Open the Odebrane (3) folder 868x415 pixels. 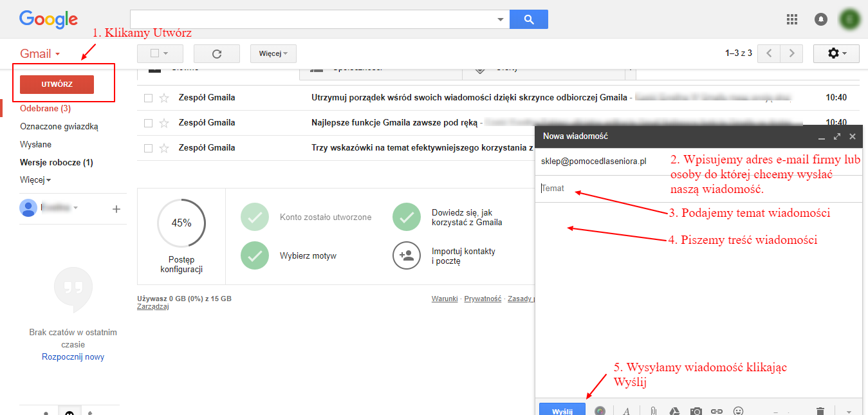click(x=46, y=109)
